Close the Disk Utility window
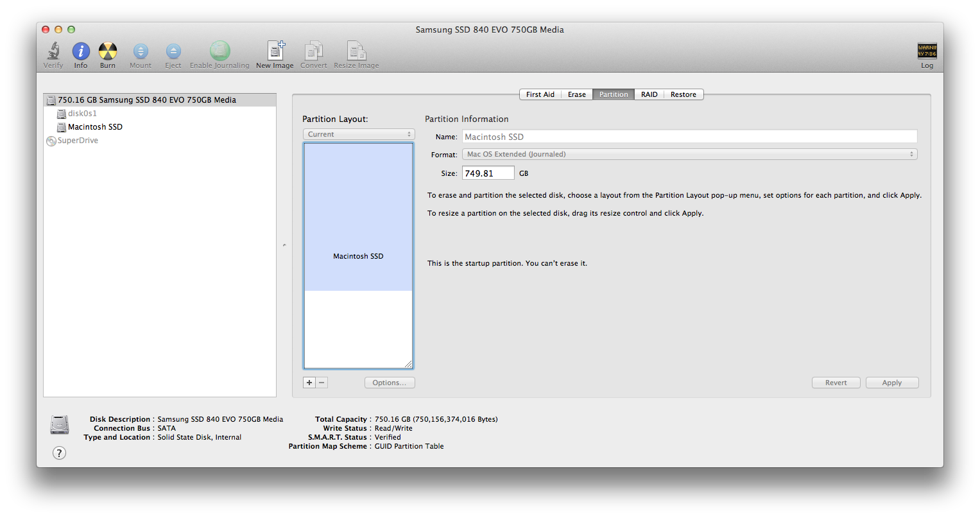 46,30
